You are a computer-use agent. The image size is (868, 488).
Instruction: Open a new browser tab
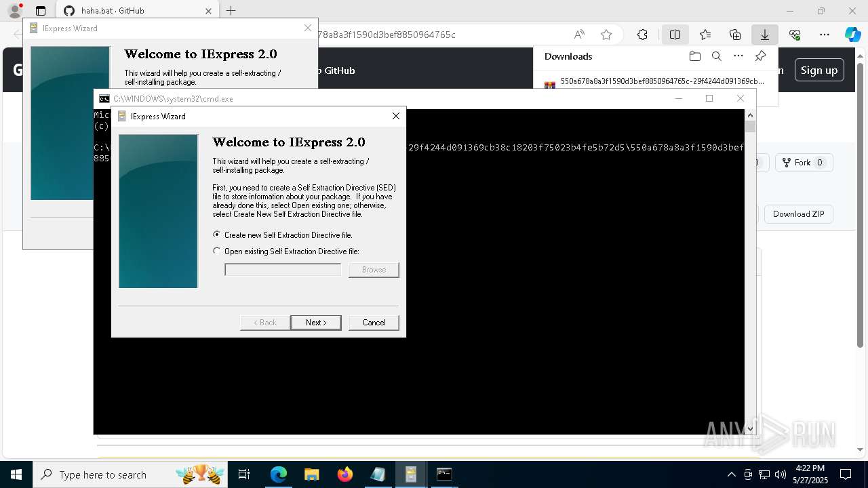[231, 11]
